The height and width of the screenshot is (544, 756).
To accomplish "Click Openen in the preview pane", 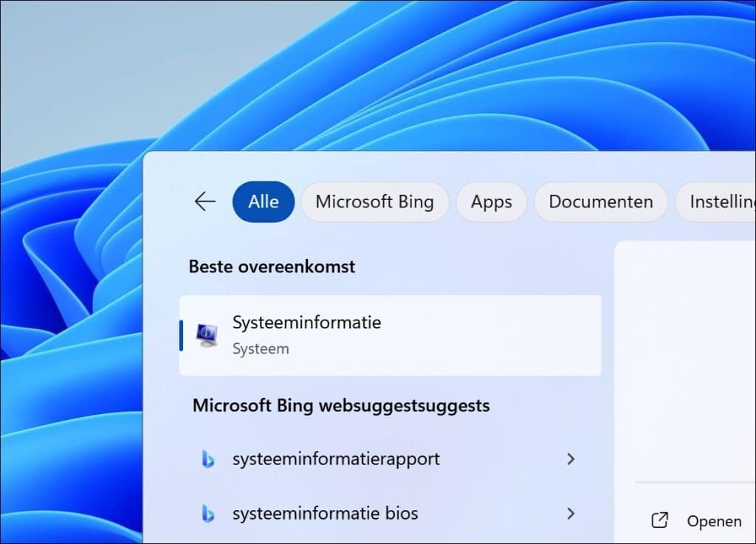I will click(714, 521).
